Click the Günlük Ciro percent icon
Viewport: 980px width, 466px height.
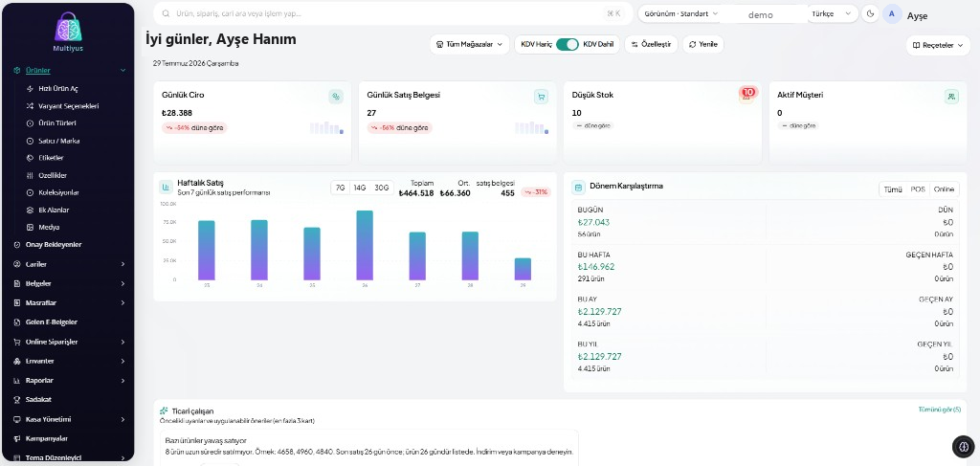pyautogui.click(x=336, y=97)
